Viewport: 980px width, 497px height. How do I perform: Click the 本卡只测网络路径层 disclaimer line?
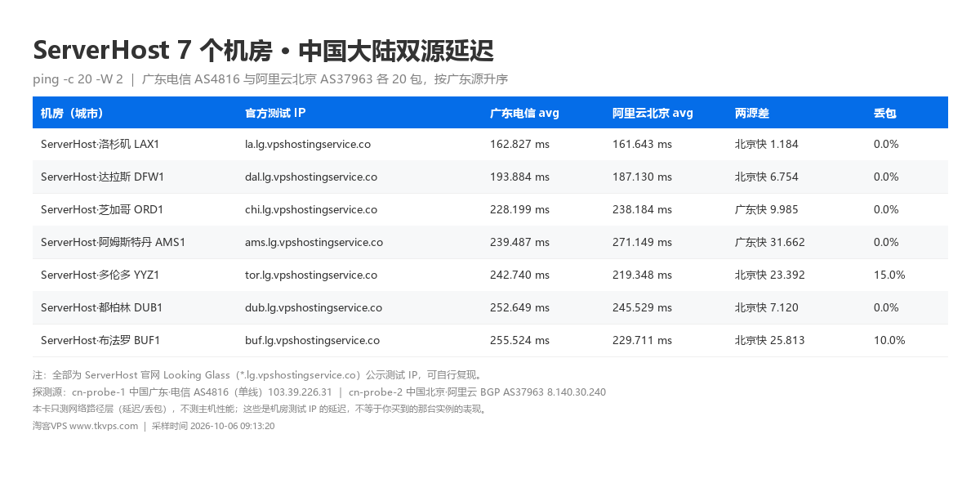coord(261,409)
